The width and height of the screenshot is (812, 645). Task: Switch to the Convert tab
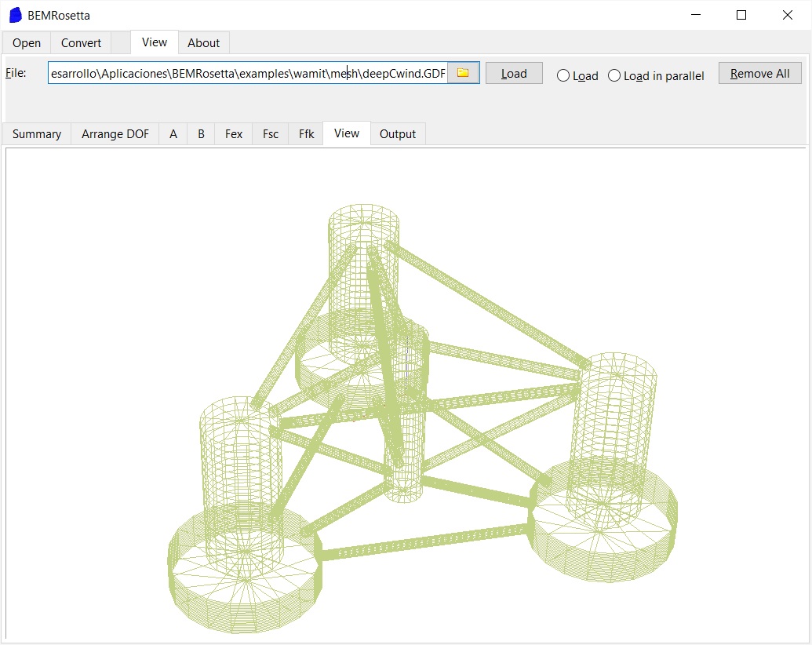point(81,43)
